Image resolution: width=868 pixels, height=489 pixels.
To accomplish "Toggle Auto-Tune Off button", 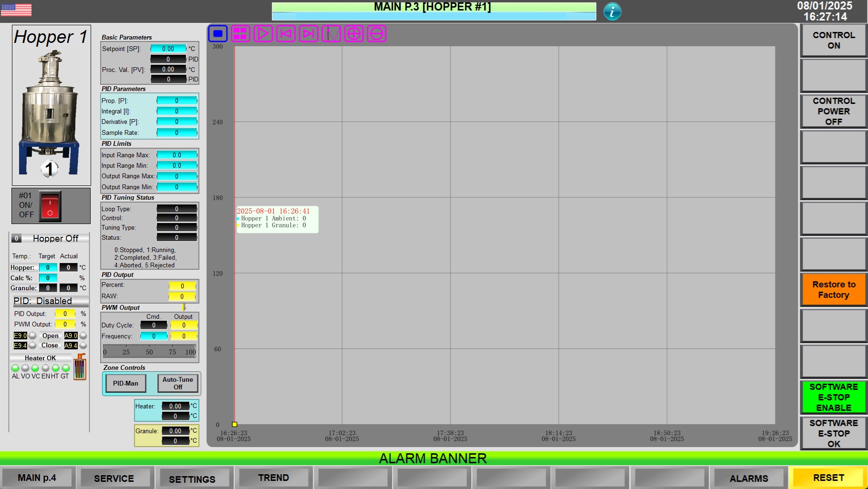I will click(178, 383).
